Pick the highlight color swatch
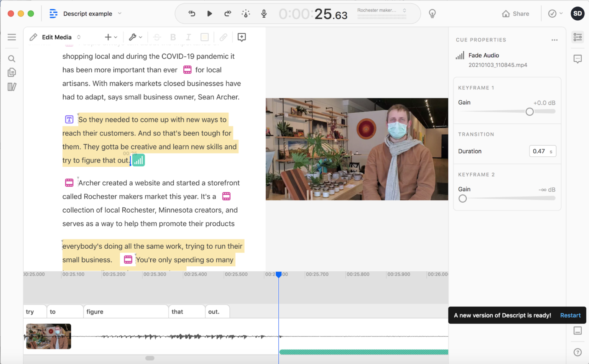The height and width of the screenshot is (364, 589). point(204,37)
